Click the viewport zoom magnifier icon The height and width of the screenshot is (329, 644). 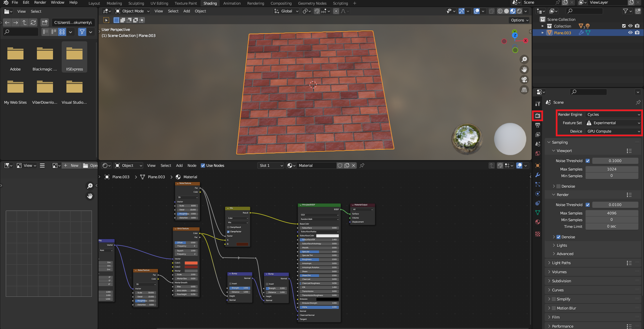pyautogui.click(x=524, y=59)
